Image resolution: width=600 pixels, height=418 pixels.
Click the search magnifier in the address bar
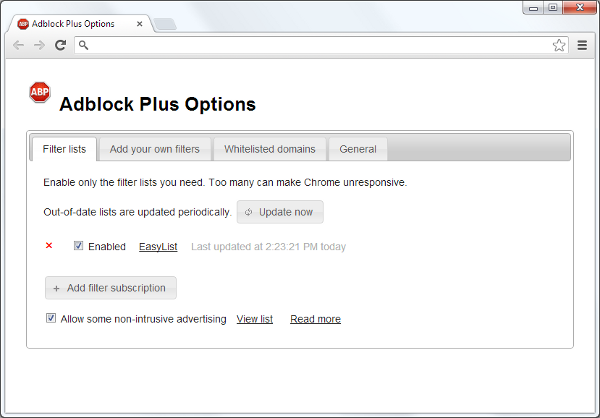84,45
